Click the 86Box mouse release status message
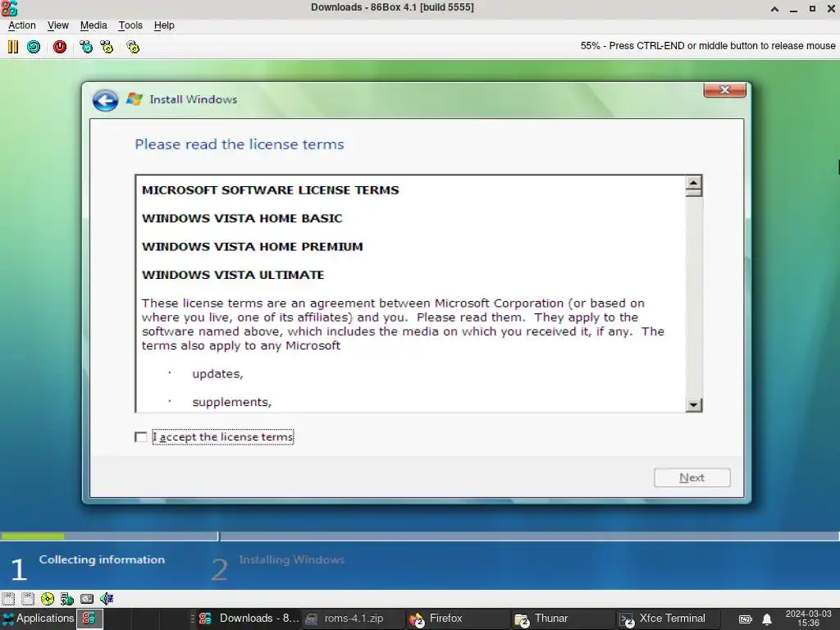840x630 pixels. coord(708,46)
